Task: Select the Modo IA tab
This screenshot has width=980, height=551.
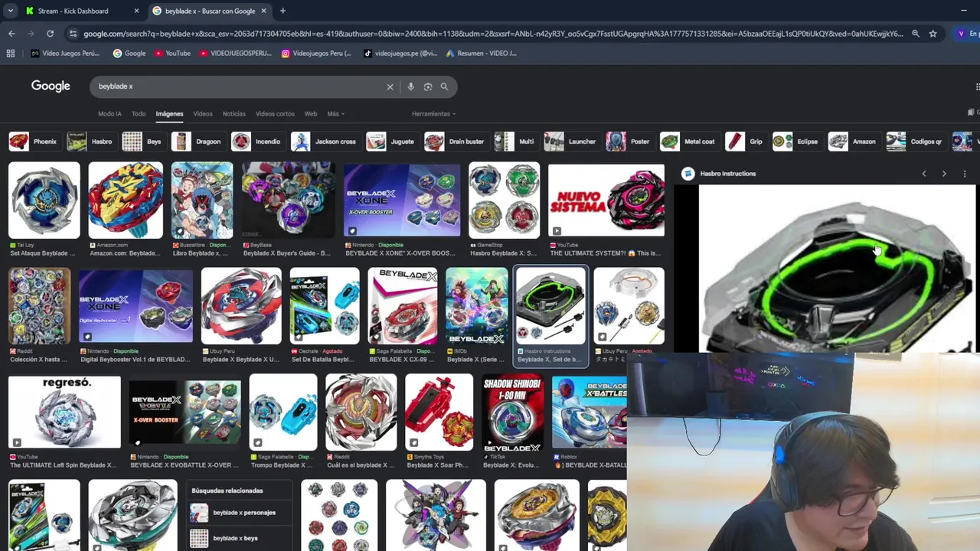Action: 109,114
